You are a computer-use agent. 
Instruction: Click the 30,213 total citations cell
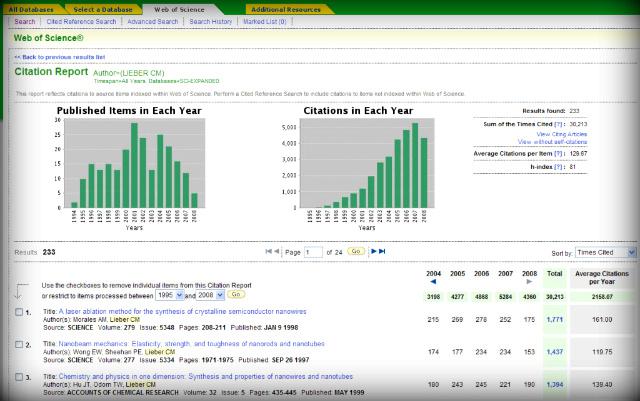555,297
